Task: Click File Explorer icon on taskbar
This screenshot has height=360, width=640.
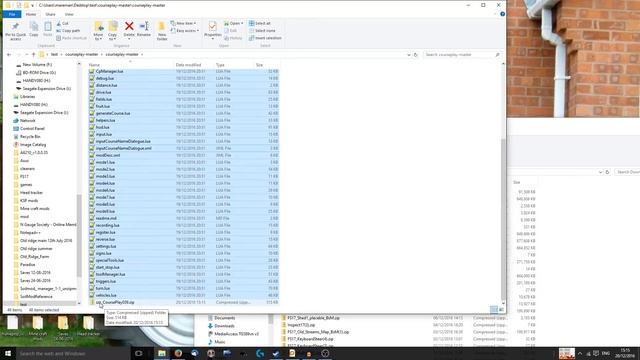Action: tap(162, 353)
